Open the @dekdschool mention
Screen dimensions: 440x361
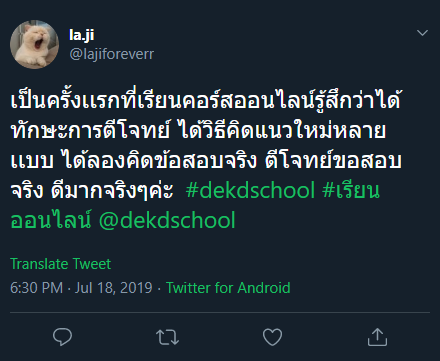tap(167, 220)
